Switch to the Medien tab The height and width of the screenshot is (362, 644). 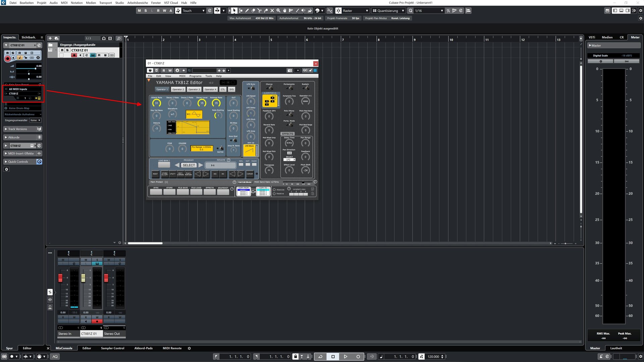(607, 37)
